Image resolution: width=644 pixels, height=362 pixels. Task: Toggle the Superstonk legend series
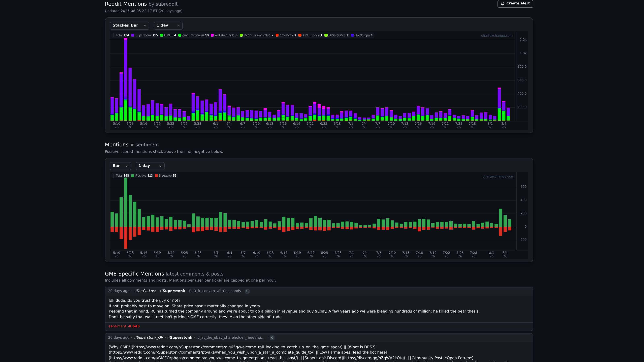[144, 35]
